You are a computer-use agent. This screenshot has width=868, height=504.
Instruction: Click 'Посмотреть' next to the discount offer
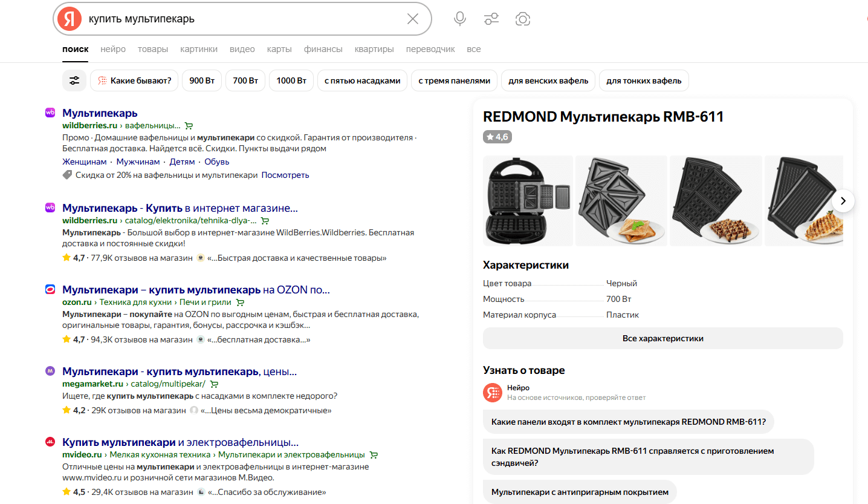285,175
